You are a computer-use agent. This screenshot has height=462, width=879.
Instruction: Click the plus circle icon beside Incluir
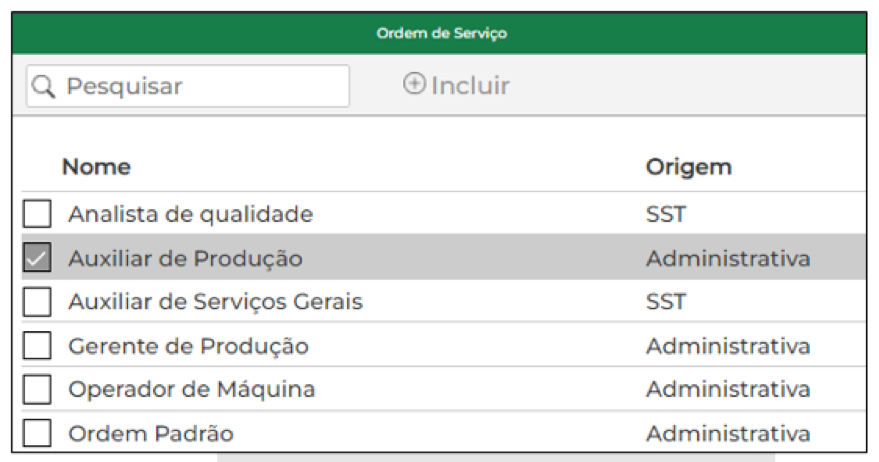(x=414, y=84)
